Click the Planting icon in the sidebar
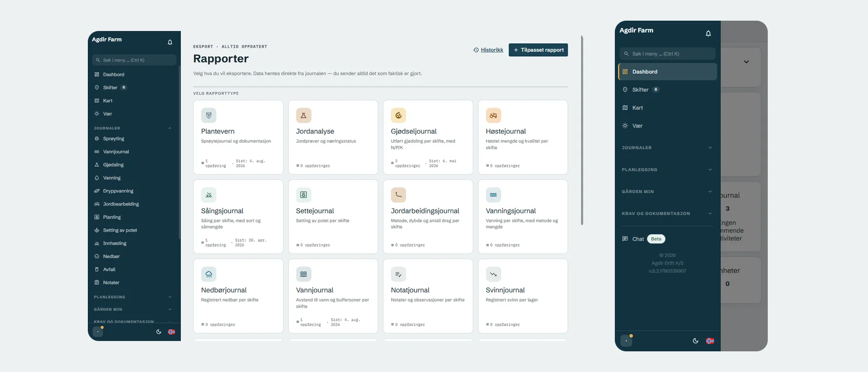The width and height of the screenshot is (868, 372). click(x=97, y=217)
